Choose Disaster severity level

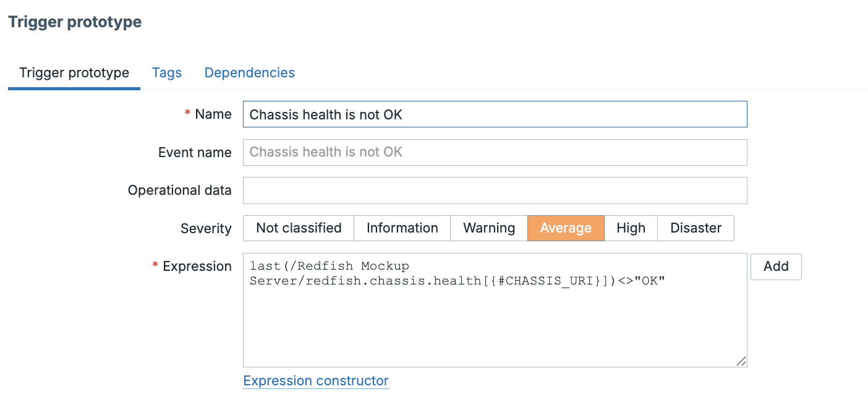point(696,228)
